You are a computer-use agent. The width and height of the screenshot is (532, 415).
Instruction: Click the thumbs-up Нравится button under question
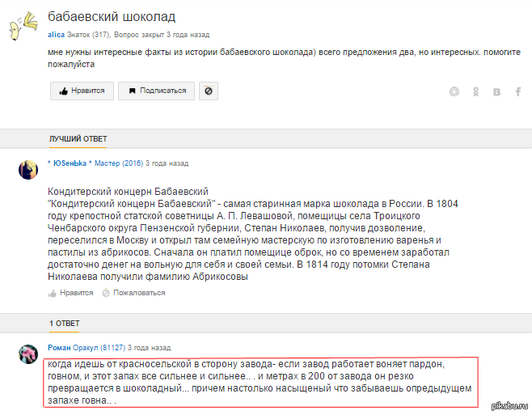[82, 91]
